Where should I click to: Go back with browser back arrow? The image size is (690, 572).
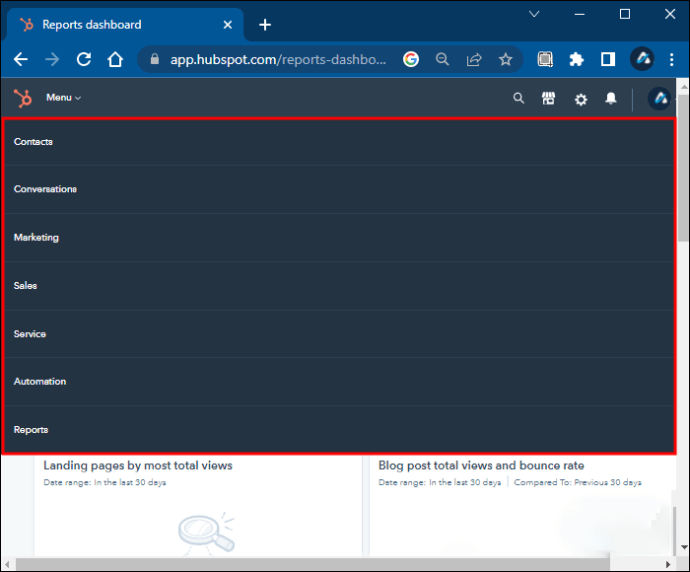point(21,59)
